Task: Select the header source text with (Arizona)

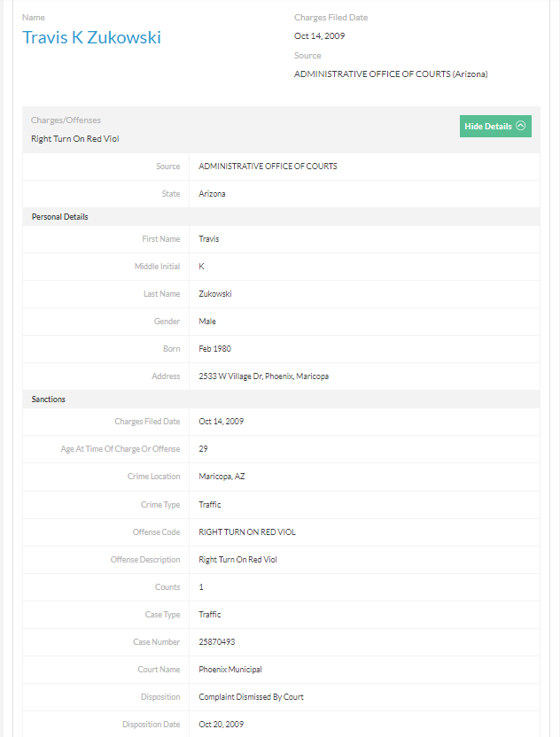Action: [391, 74]
